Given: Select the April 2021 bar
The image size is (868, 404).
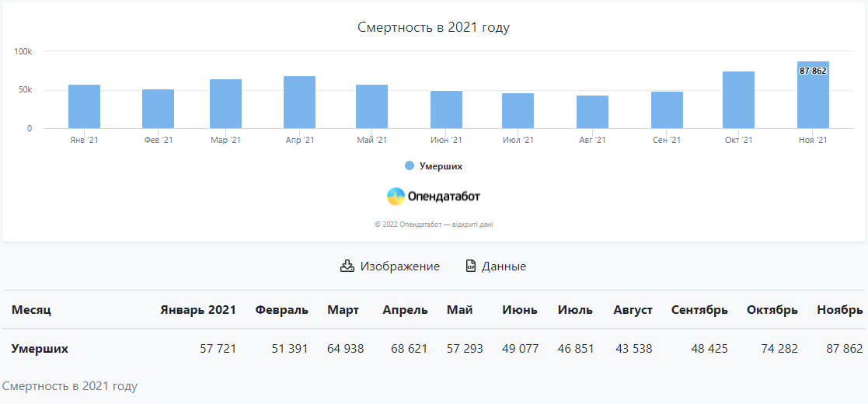Looking at the screenshot, I should tap(299, 103).
